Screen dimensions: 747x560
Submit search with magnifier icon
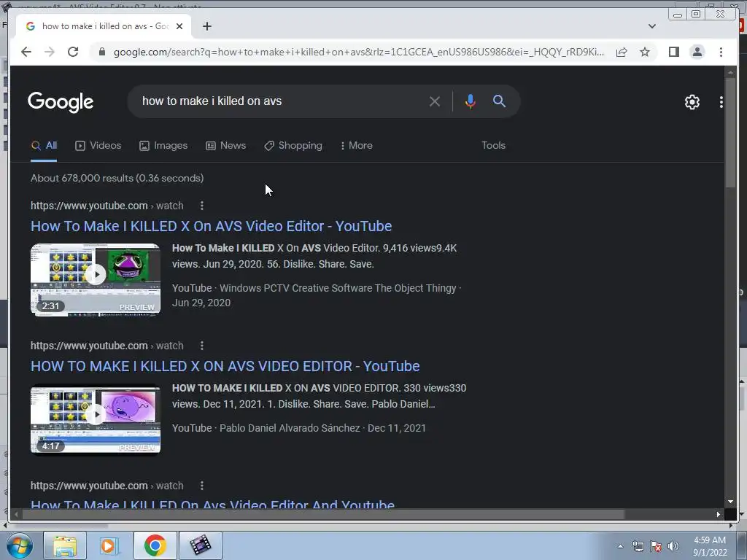tap(499, 101)
